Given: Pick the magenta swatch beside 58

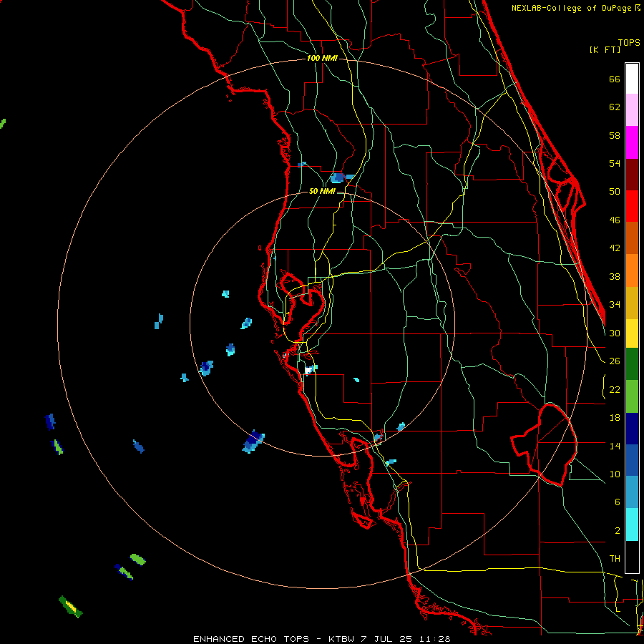Looking at the screenshot, I should (632, 142).
